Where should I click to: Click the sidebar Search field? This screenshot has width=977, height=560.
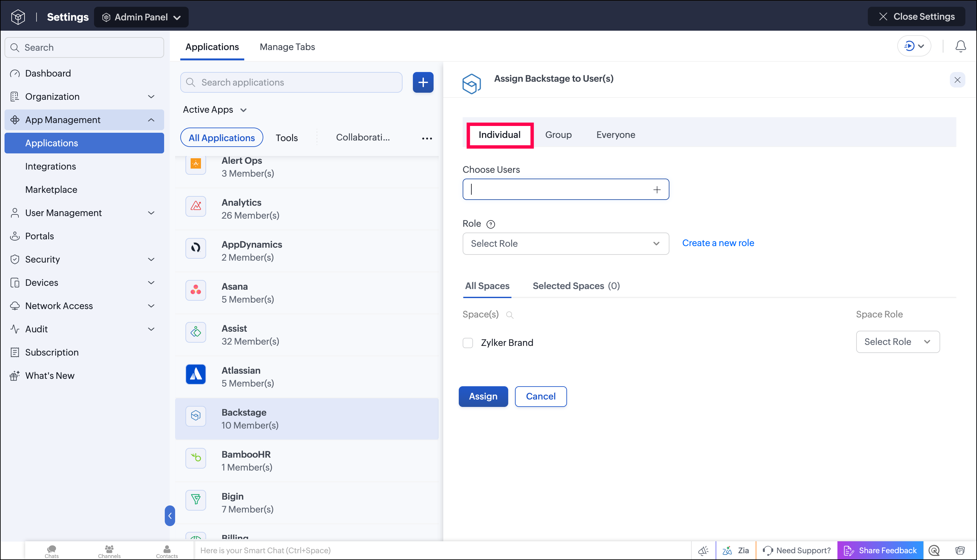point(84,47)
